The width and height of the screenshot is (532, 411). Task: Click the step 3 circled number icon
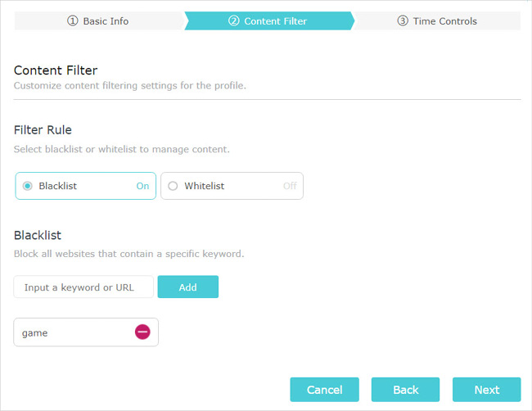tap(403, 21)
